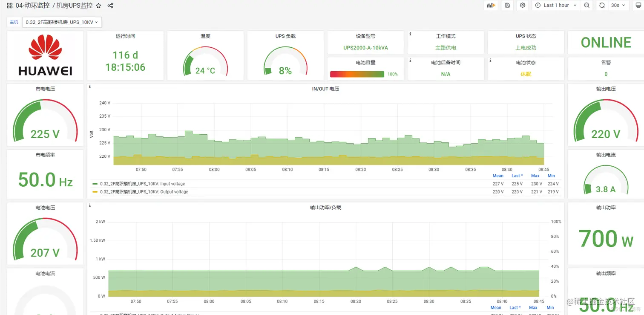The height and width of the screenshot is (315, 644).
Task: Click the 3.8 A output current gauge
Action: click(606, 180)
